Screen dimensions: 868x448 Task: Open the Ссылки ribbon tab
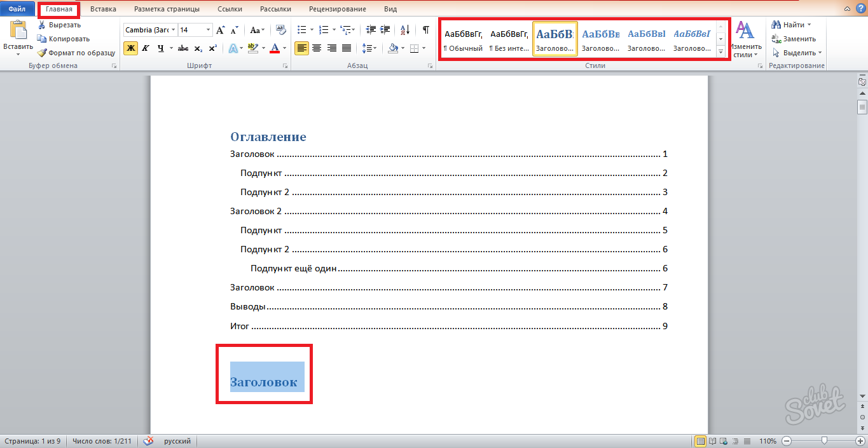(x=230, y=10)
